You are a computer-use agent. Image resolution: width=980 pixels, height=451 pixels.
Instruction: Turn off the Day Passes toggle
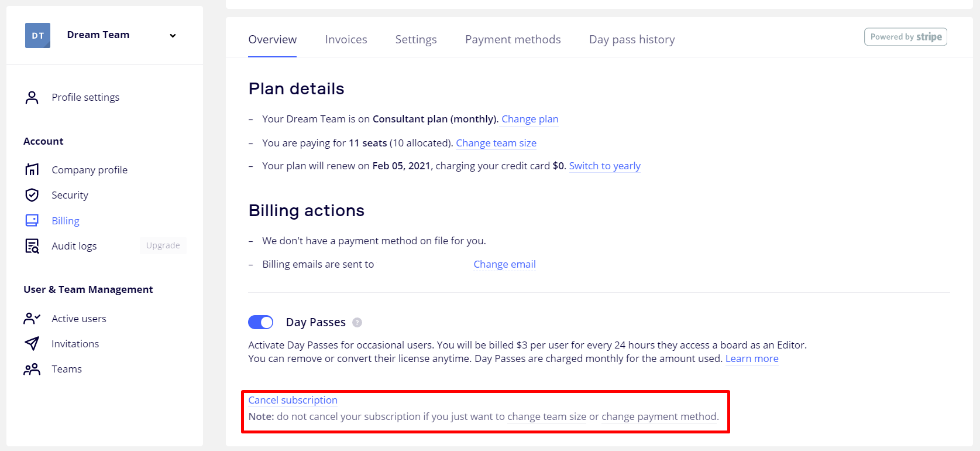(x=261, y=322)
